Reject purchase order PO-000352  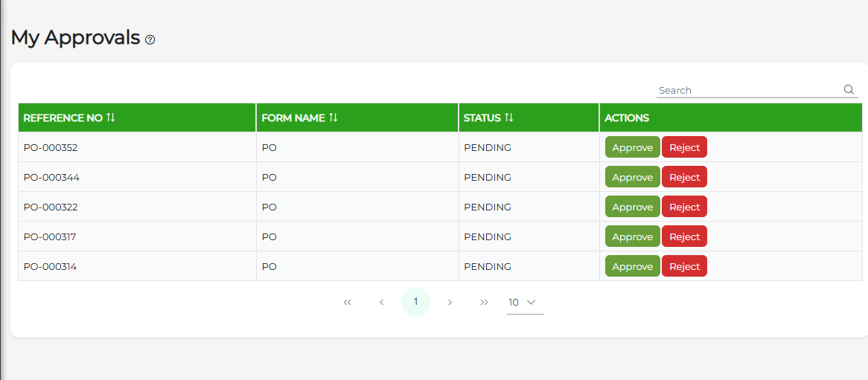coord(684,147)
